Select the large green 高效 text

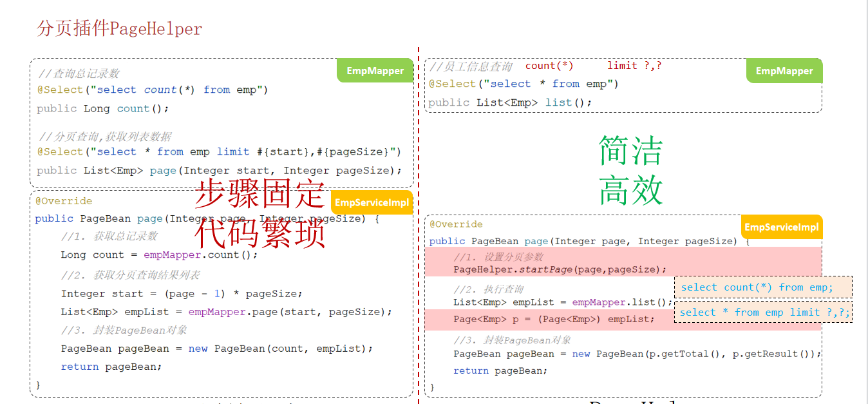[630, 190]
